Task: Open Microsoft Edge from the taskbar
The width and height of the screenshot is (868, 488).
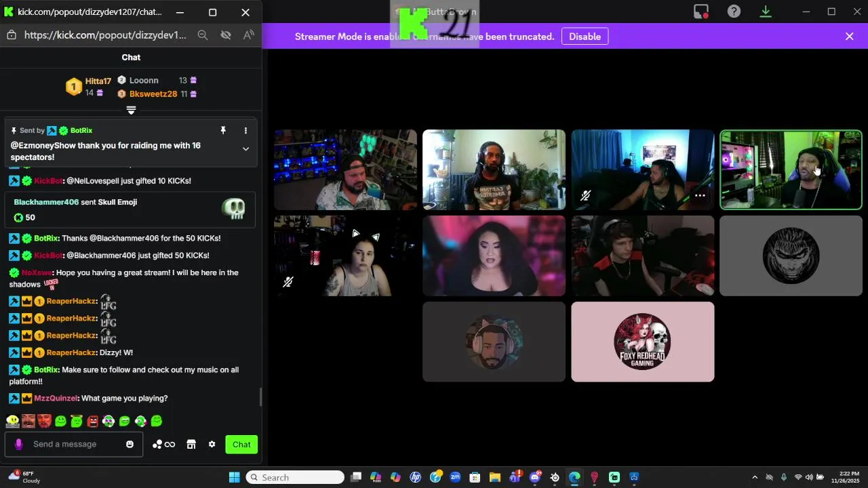Action: (x=574, y=477)
